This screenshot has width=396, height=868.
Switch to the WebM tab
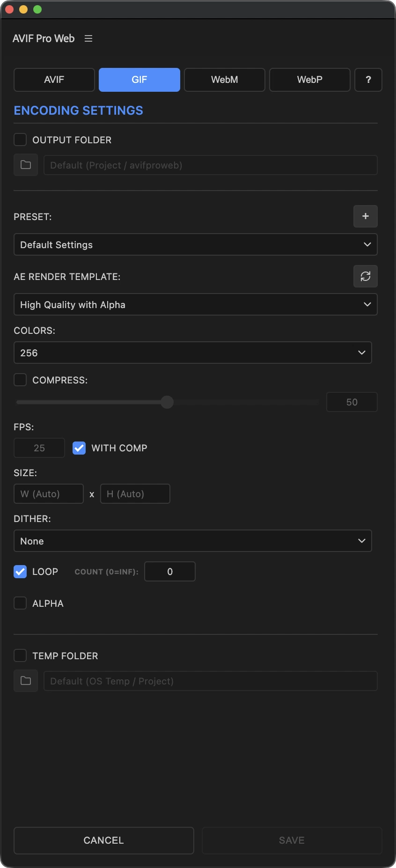click(225, 80)
